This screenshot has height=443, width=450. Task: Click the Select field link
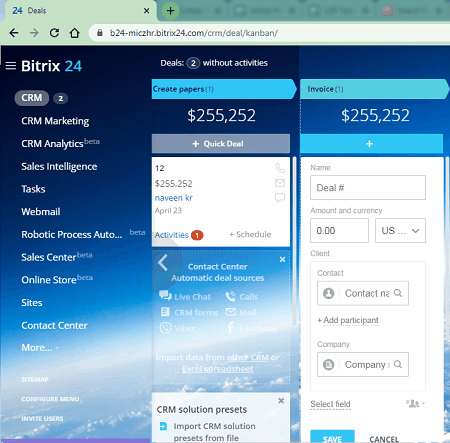click(330, 404)
